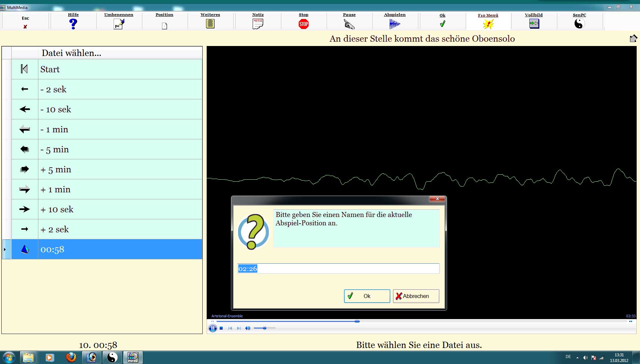Open the Weiteres list icon
Image resolution: width=640 pixels, height=364 pixels.
pyautogui.click(x=210, y=24)
